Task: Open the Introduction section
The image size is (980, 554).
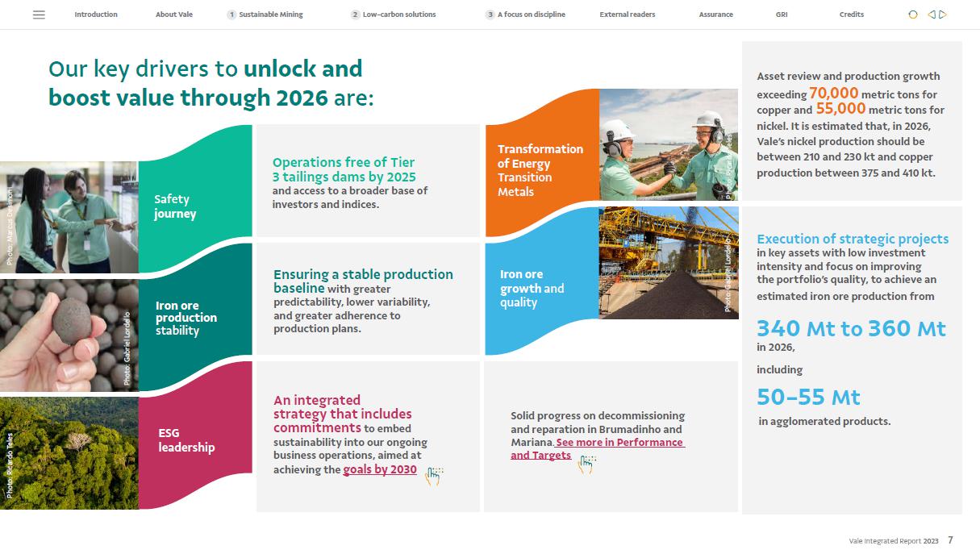Action: coord(96,15)
